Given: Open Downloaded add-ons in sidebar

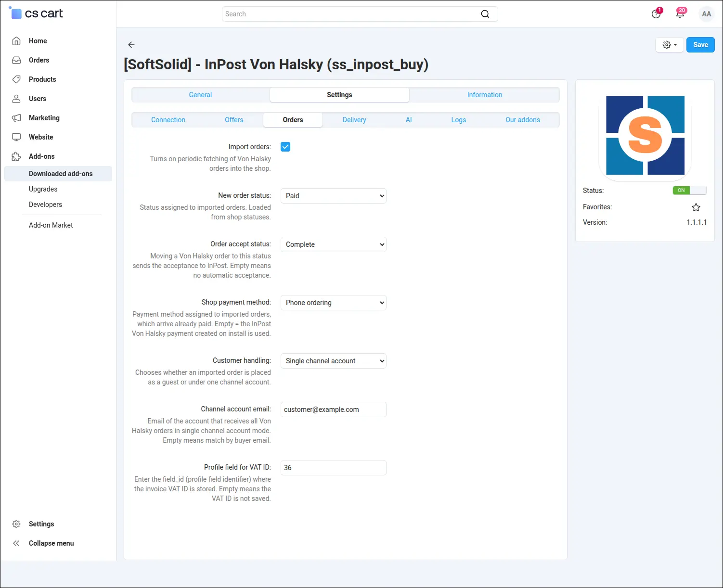Looking at the screenshot, I should point(58,174).
